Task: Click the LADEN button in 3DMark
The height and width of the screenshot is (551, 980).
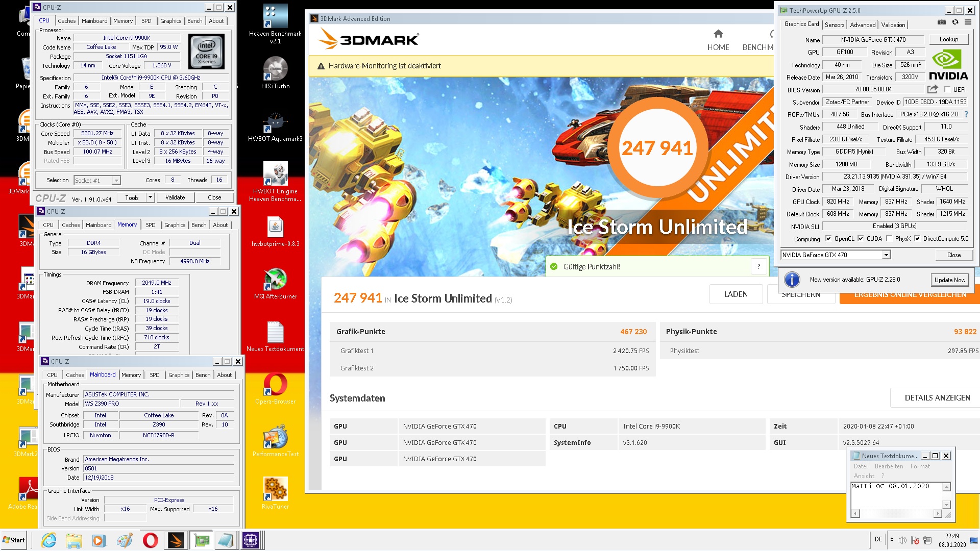Action: (736, 294)
